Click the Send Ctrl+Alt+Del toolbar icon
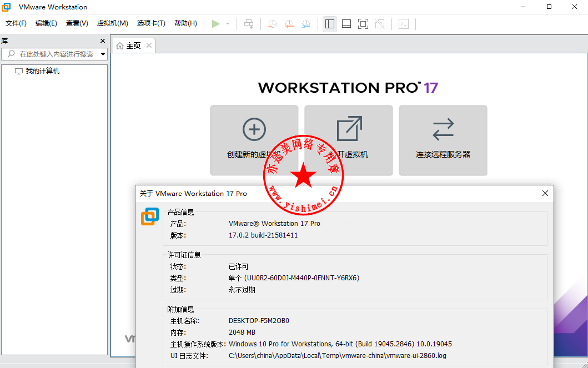This screenshot has width=588, height=368. point(249,24)
